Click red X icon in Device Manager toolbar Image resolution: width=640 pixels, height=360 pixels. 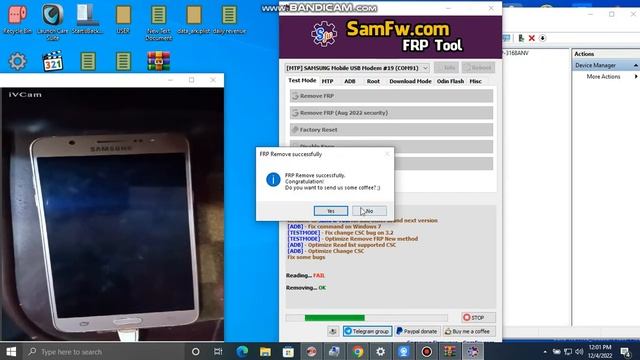click(x=531, y=38)
